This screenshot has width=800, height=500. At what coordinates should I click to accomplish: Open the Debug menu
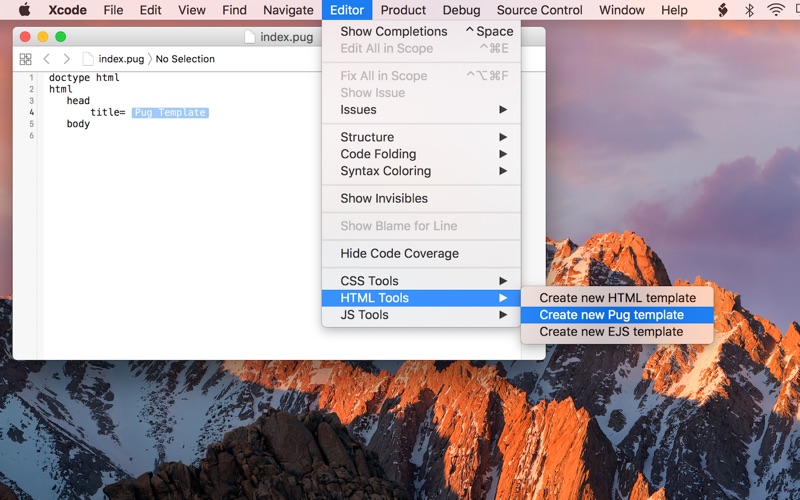click(461, 10)
